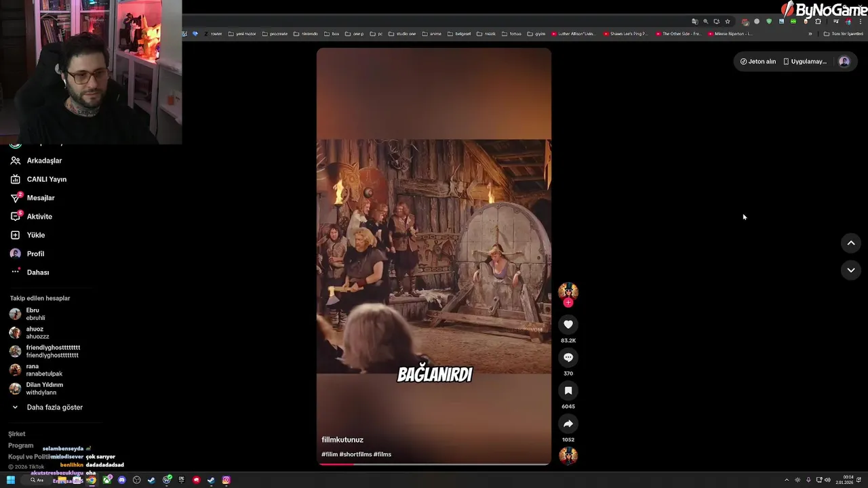Open the anime bookmark folder
This screenshot has width=868, height=488.
point(432,34)
